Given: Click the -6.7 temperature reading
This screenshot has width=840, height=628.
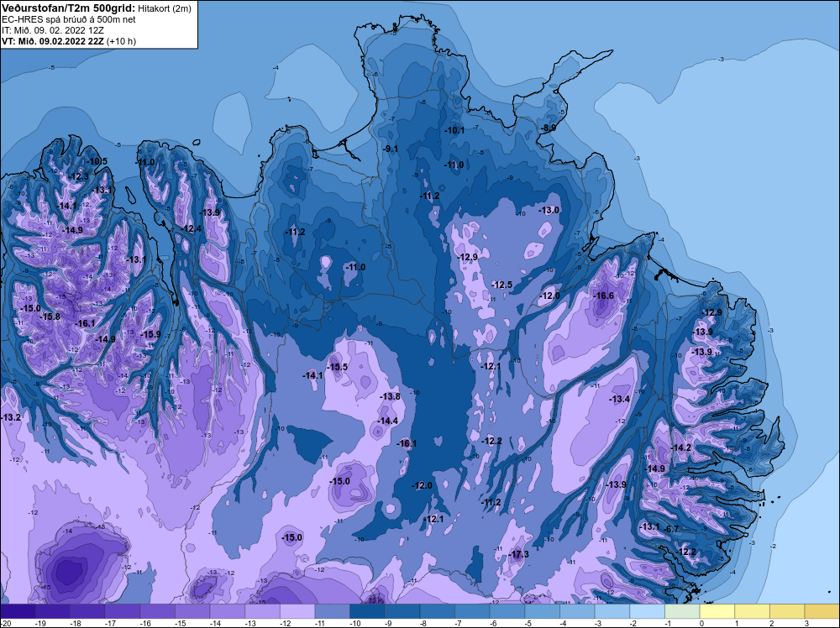Looking at the screenshot, I should click(x=671, y=528).
